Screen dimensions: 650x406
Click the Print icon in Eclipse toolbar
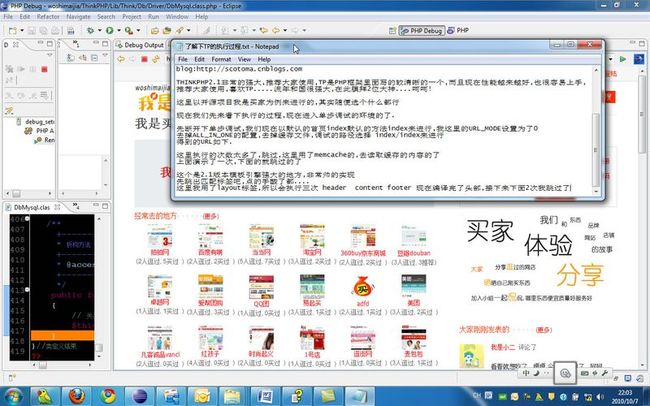[71, 30]
